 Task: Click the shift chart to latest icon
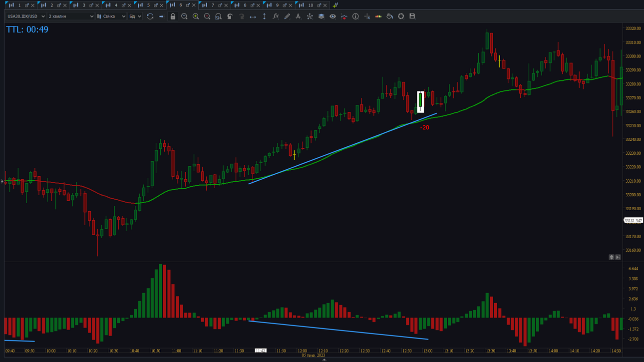click(161, 16)
